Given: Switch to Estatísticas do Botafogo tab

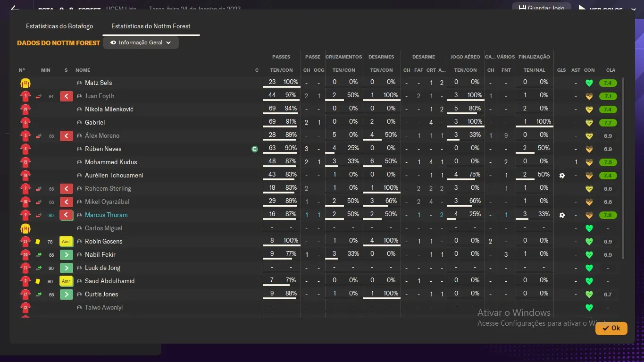Looking at the screenshot, I should tap(59, 26).
